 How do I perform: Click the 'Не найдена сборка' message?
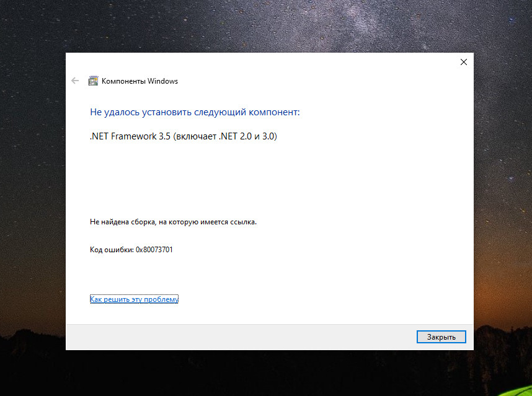[x=173, y=222]
